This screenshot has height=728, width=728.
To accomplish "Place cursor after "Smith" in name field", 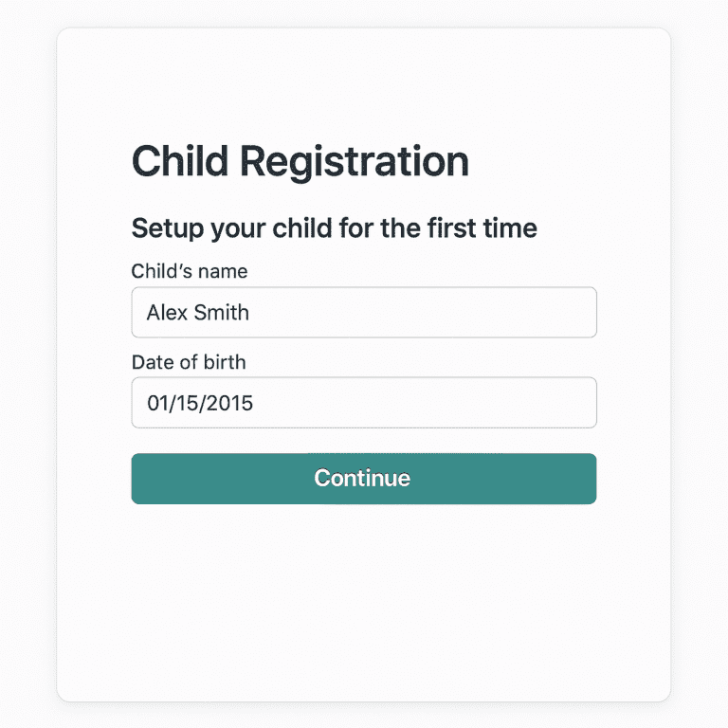I will click(251, 312).
